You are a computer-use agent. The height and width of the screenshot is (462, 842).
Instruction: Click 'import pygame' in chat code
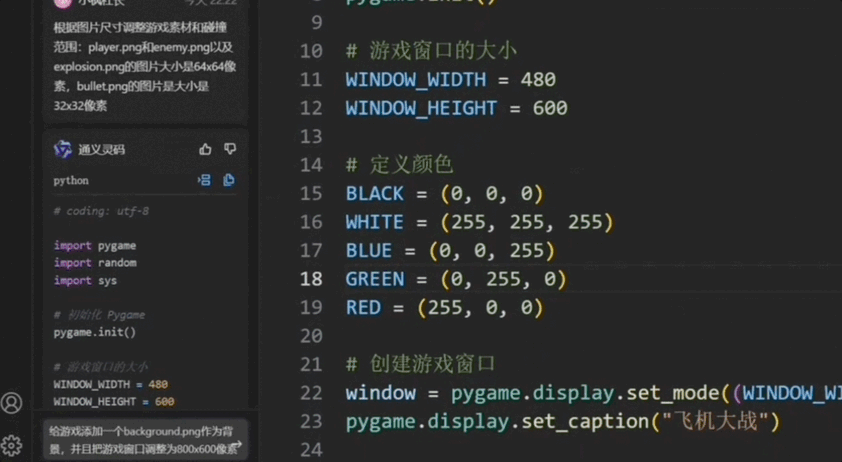(95, 246)
